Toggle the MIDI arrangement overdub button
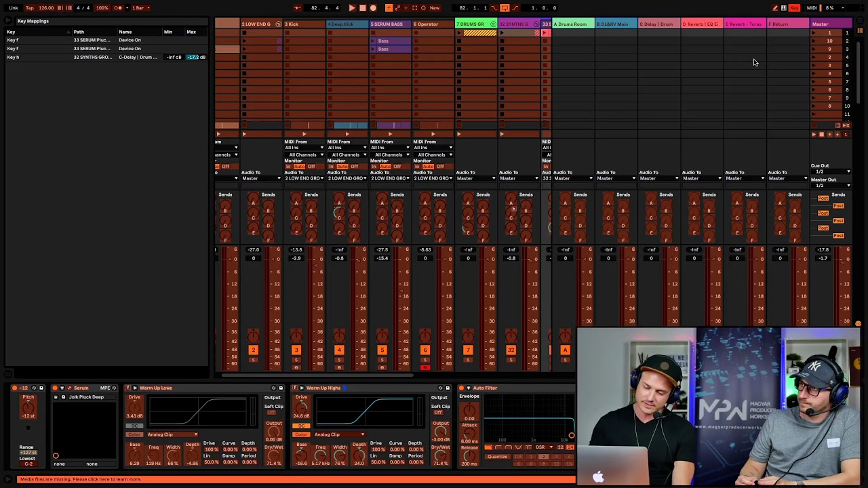The width and height of the screenshot is (868, 488). tap(389, 7)
